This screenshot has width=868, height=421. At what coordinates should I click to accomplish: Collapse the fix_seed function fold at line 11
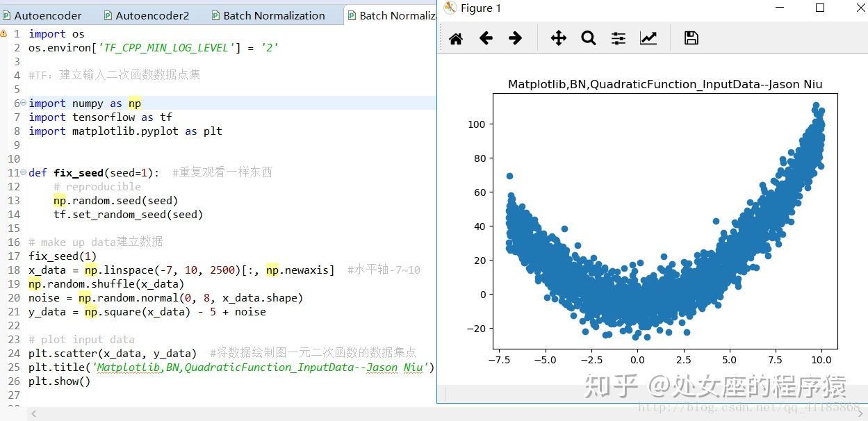23,172
